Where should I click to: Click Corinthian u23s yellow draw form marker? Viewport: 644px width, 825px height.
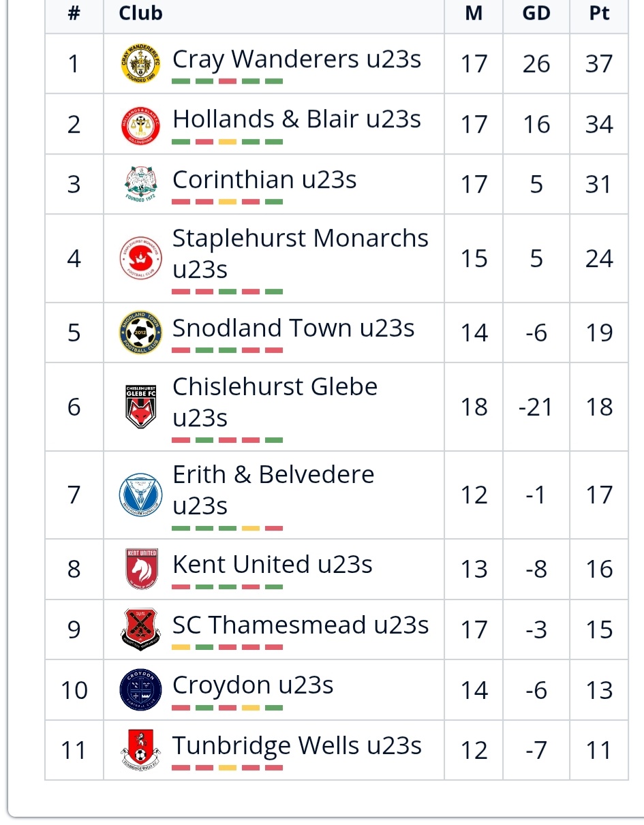(x=227, y=202)
